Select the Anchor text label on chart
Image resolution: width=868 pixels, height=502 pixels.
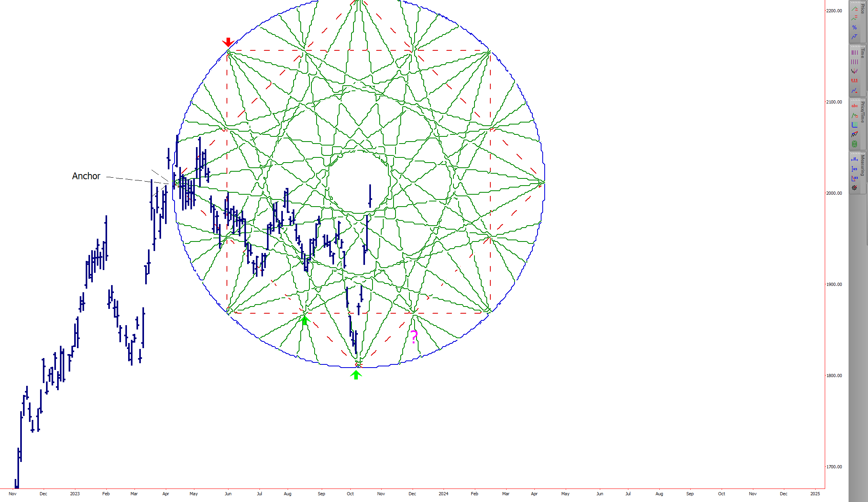[x=86, y=176]
